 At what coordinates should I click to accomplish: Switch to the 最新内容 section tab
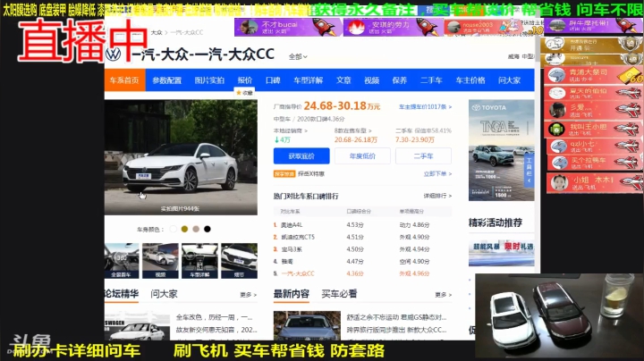click(x=292, y=294)
